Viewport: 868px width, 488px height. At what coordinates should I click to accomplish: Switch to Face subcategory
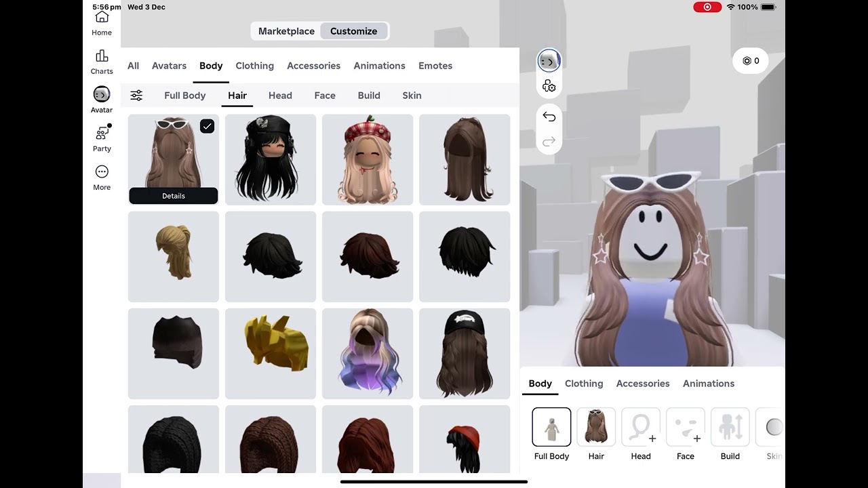tap(325, 96)
